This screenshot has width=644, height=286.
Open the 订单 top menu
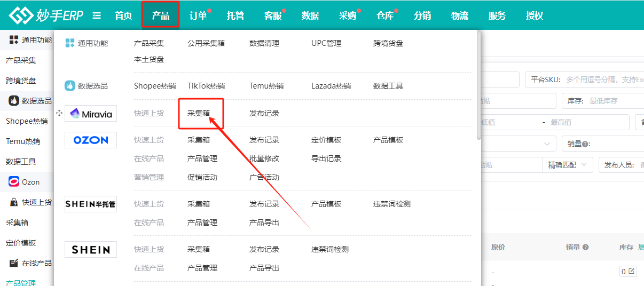198,15
